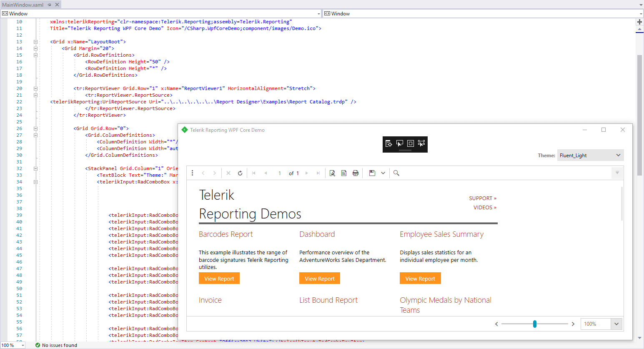Go to next page of report

point(307,173)
